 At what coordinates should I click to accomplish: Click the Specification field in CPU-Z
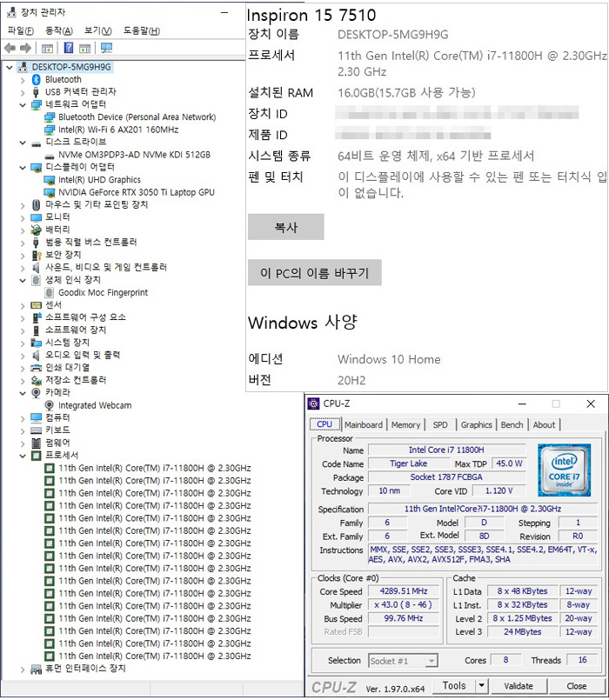pyautogui.click(x=483, y=509)
